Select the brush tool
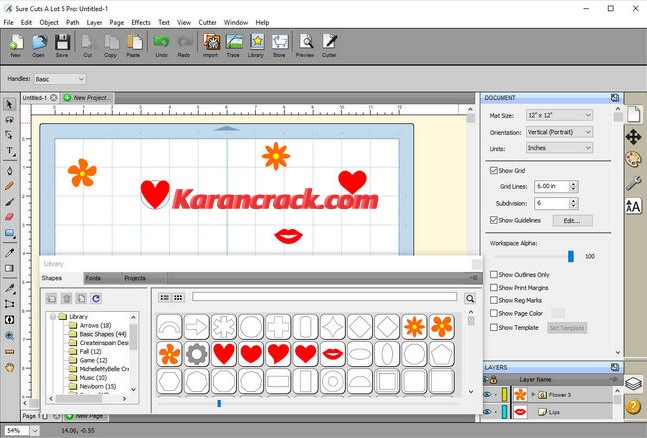This screenshot has width=647, height=438. (x=9, y=202)
